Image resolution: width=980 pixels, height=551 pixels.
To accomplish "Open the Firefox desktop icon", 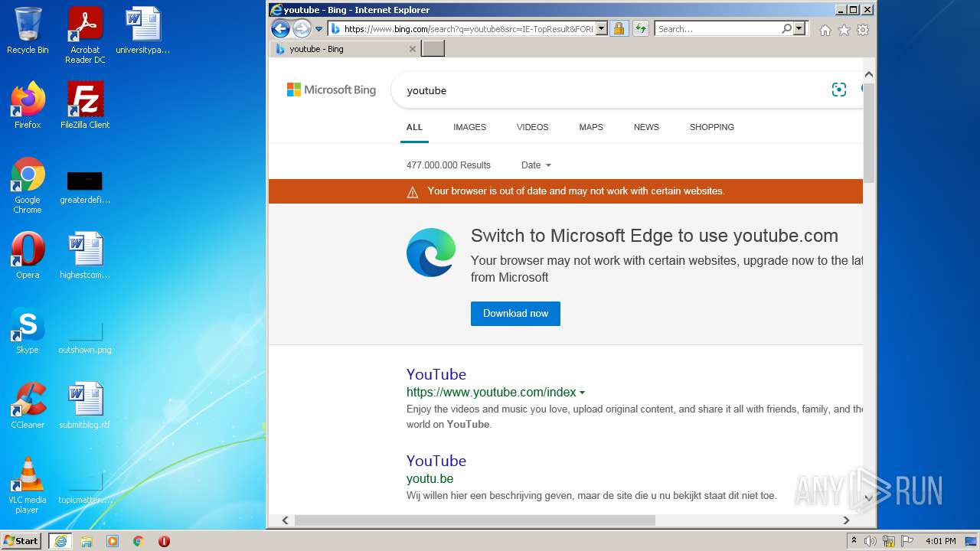I will point(28,106).
